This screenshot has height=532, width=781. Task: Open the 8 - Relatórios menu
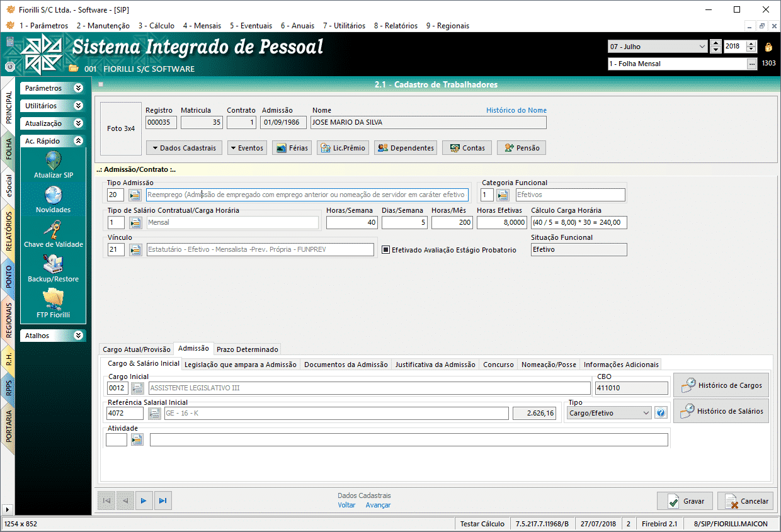(x=396, y=26)
